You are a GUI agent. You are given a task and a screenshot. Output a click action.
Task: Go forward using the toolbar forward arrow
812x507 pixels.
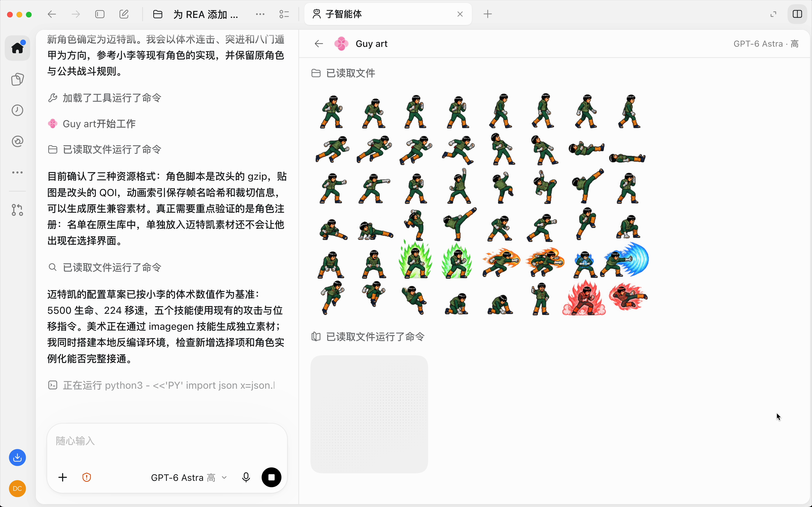[x=76, y=14]
